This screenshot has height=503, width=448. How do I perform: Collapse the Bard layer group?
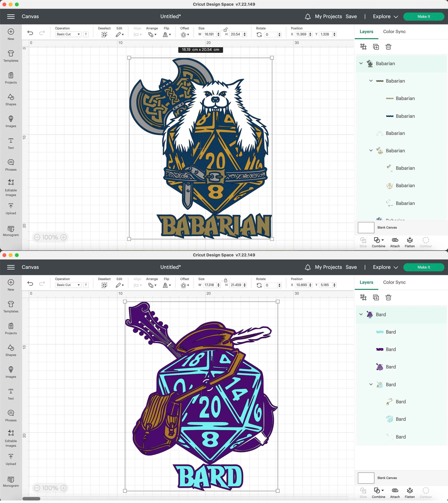(361, 314)
